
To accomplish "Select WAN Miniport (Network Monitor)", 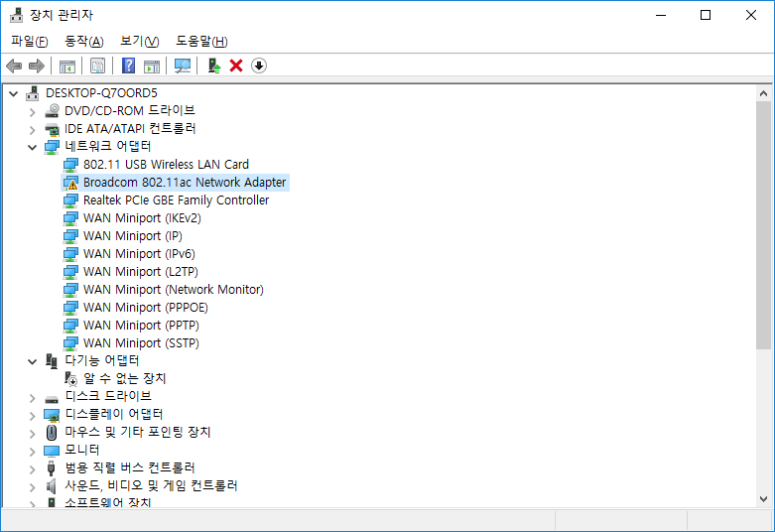I will 173,289.
